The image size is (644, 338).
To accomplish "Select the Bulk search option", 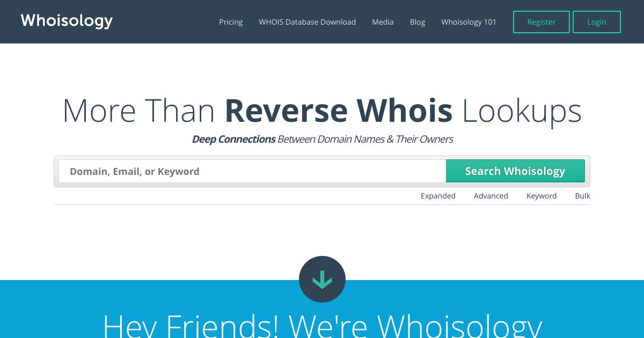I will click(582, 196).
